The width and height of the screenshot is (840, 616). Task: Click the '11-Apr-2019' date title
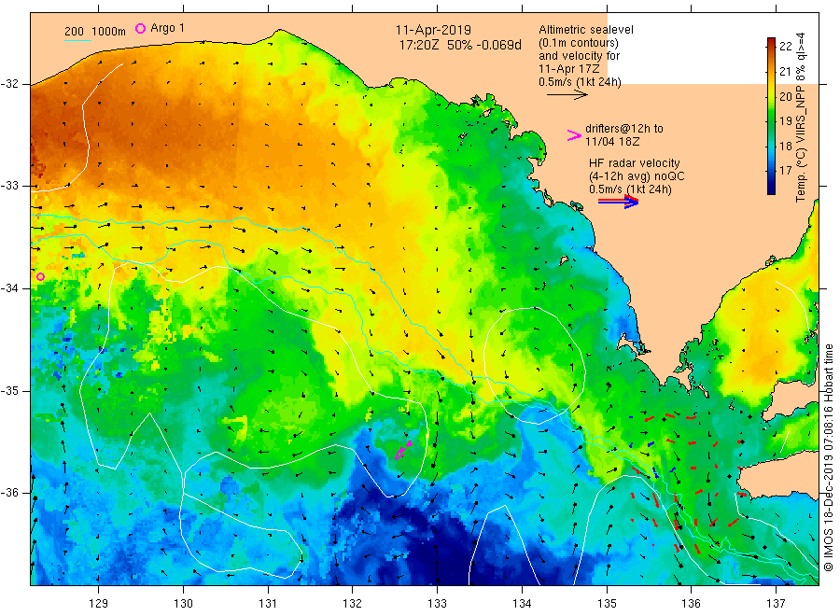pyautogui.click(x=433, y=31)
